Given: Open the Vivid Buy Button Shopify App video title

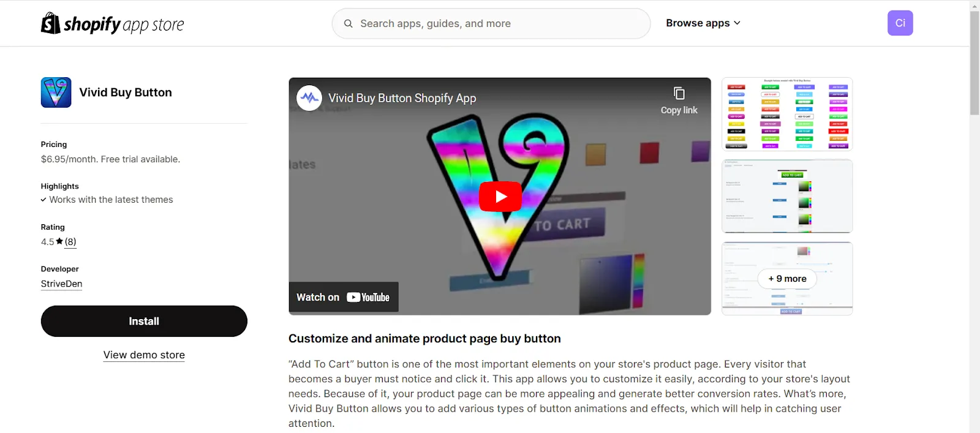Looking at the screenshot, I should 402,98.
